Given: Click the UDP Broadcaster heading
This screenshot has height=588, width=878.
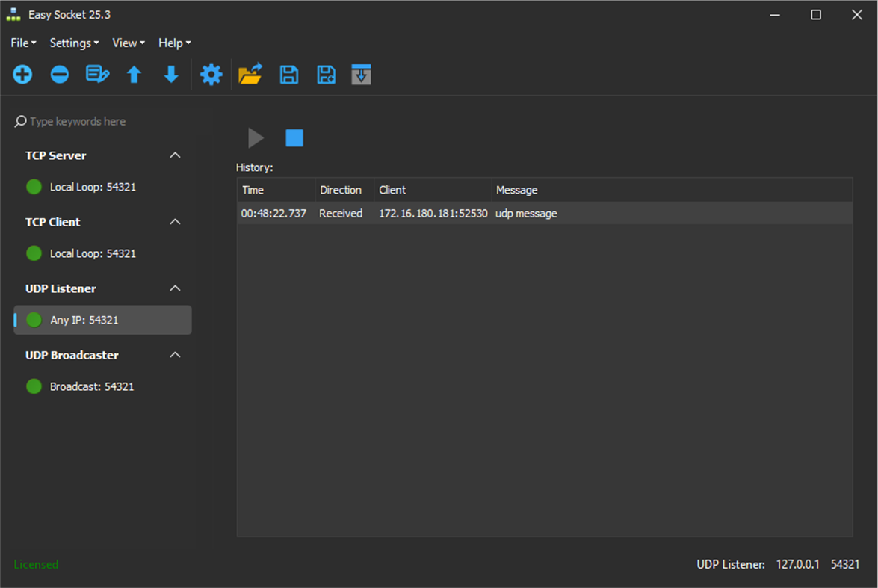Looking at the screenshot, I should point(72,356).
